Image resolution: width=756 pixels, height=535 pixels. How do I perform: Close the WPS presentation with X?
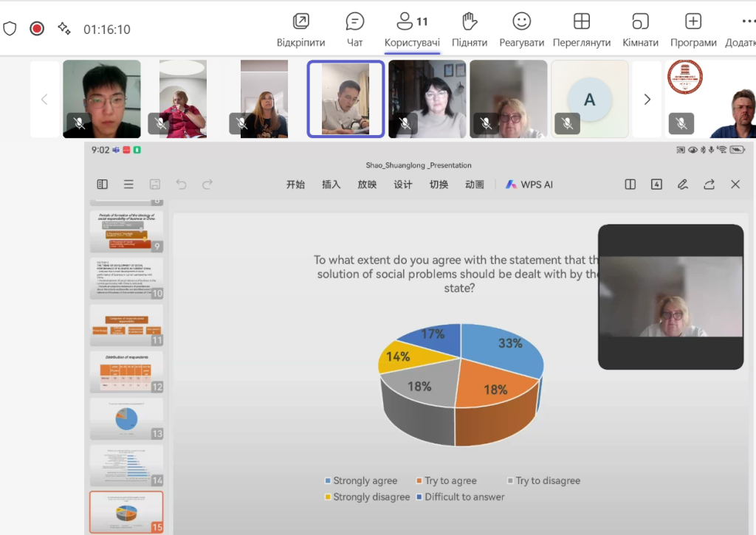(x=735, y=184)
